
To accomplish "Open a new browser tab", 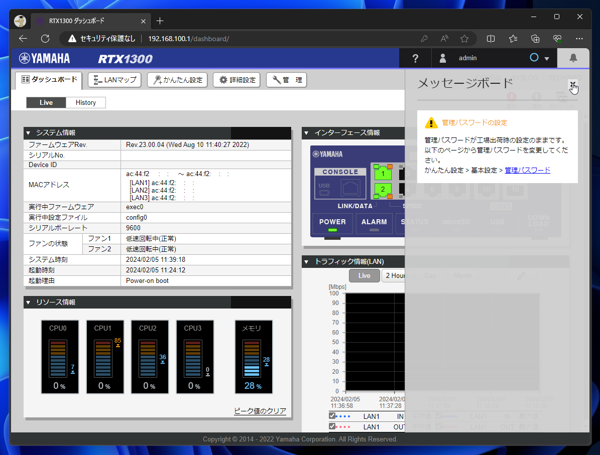I will click(x=160, y=21).
